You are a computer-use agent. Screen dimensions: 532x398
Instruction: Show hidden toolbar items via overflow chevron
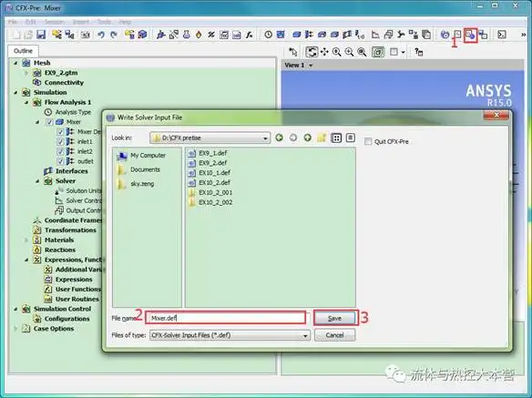tap(523, 35)
